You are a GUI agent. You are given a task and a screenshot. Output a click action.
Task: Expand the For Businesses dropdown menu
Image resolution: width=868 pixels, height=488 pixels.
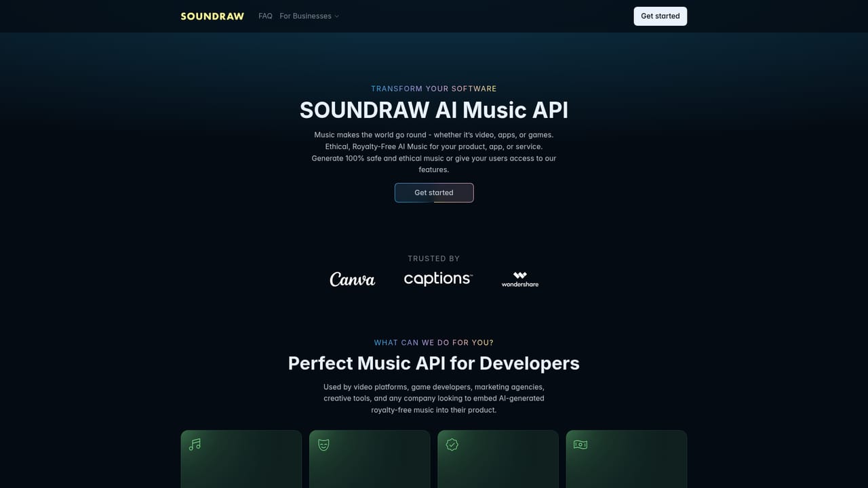pos(309,16)
